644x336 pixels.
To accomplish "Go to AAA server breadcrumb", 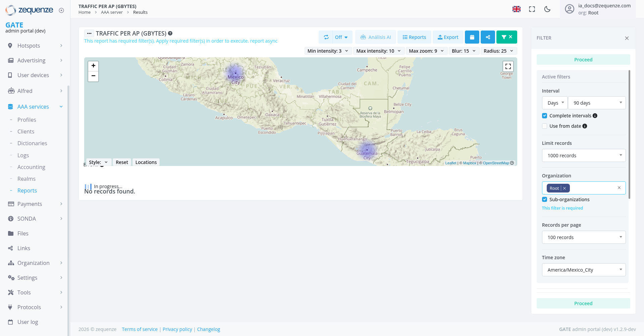I will click(x=112, y=12).
